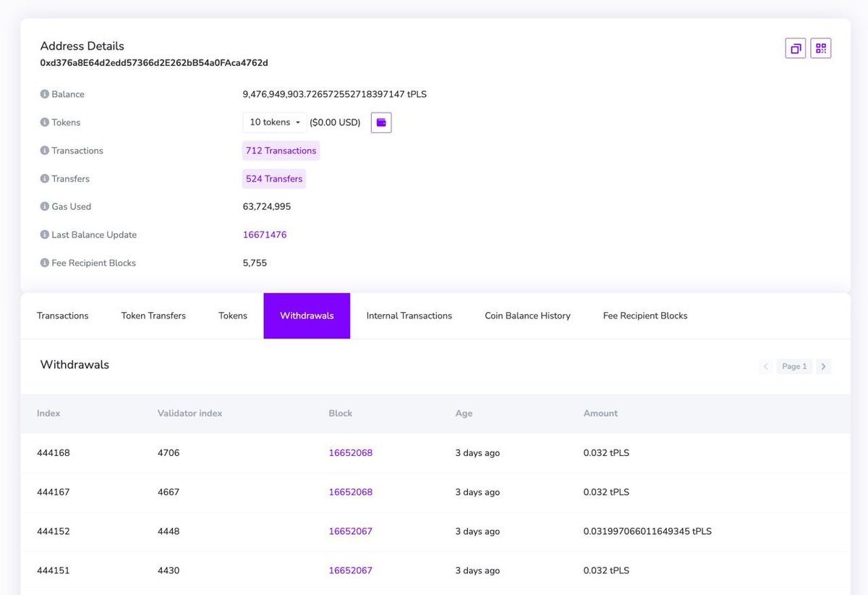Open block 16652067 from a withdrawal row
Viewport: 868px width, 595px height.
350,531
